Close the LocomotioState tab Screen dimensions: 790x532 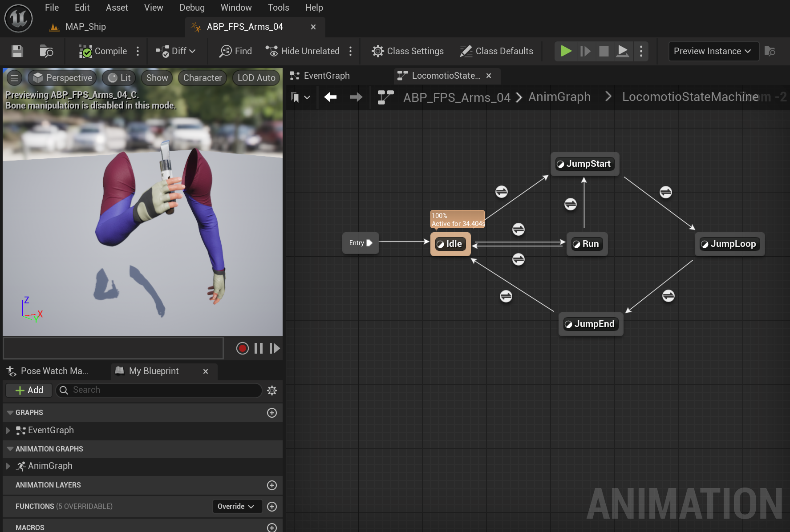489,76
